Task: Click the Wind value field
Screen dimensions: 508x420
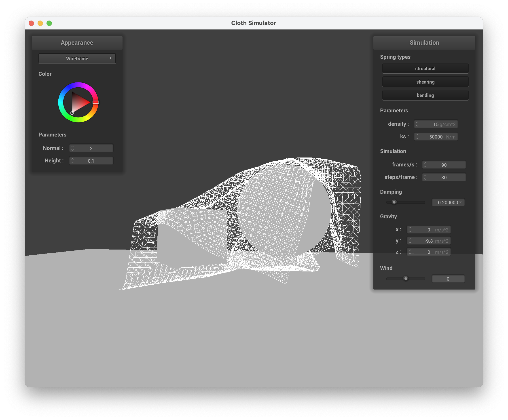Action: click(448, 279)
